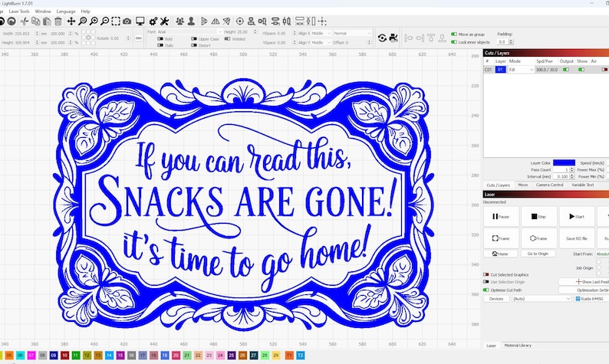Click the Pass Count stepper arrows
Image resolution: width=609 pixels, height=364 pixels.
[x=571, y=169]
